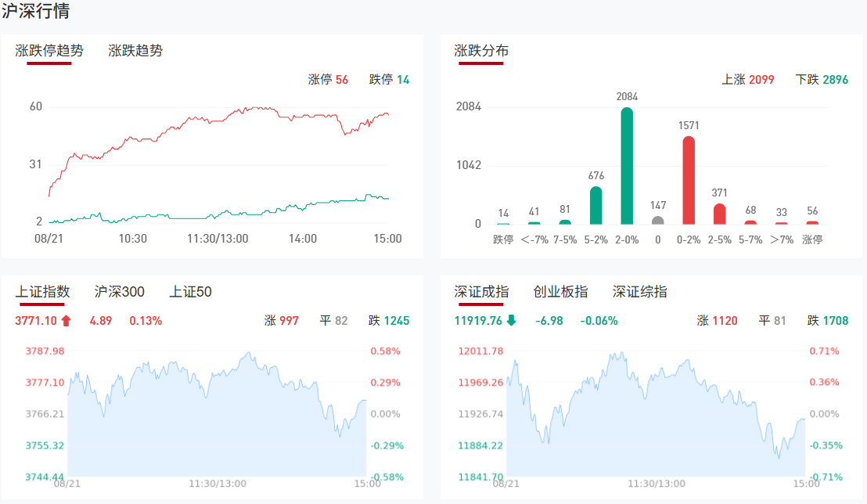Image resolution: width=867 pixels, height=504 pixels.
Task: Select the 涨跌停趋势 tab
Action: (x=49, y=51)
